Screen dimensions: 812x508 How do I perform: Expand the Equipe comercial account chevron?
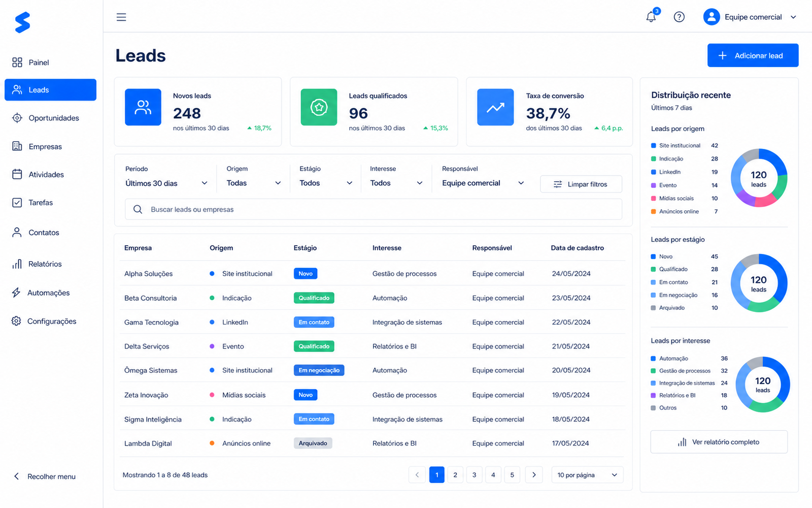click(793, 17)
